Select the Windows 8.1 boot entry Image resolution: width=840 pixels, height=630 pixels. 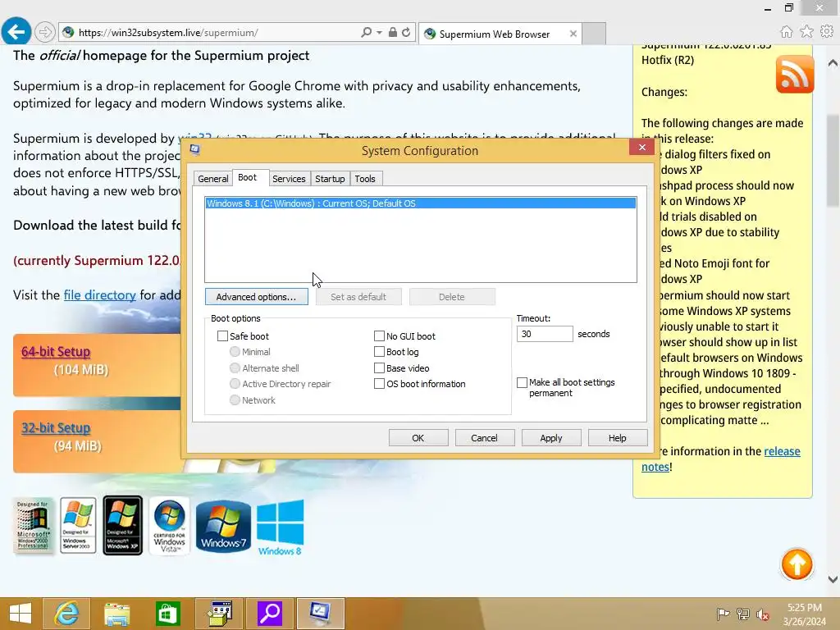point(421,203)
